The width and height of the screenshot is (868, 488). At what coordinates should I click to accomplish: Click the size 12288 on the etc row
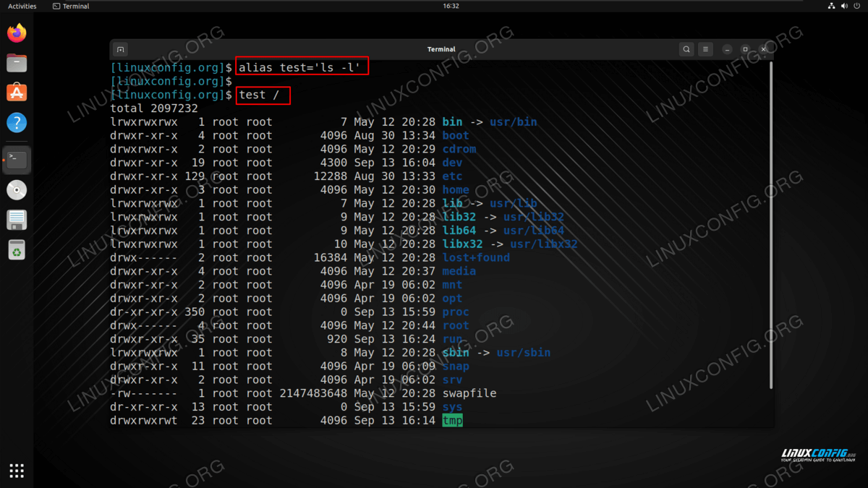[331, 176]
